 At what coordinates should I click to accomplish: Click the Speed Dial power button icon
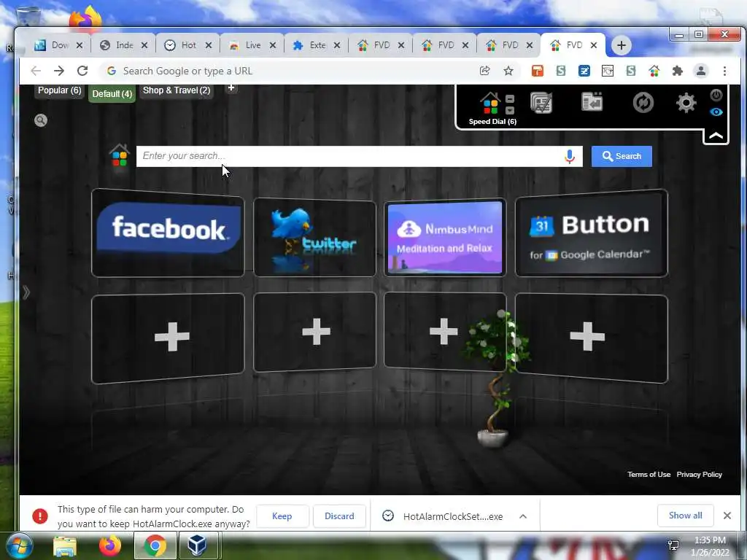[x=716, y=95]
